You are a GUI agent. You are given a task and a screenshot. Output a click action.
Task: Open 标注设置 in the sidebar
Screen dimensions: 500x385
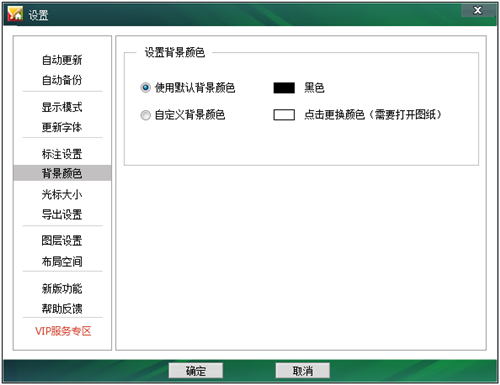[62, 154]
